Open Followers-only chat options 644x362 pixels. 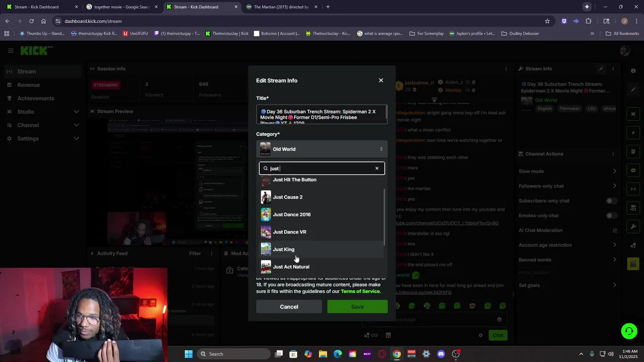(568, 186)
